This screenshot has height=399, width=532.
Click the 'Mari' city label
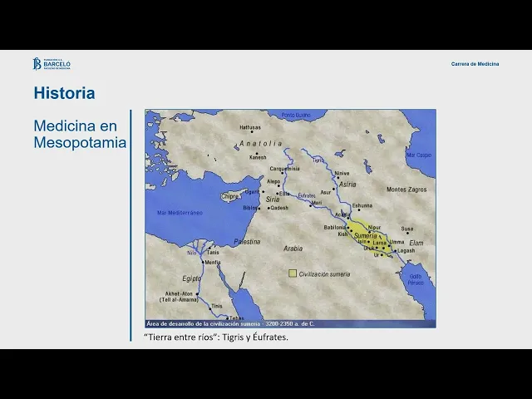click(316, 203)
